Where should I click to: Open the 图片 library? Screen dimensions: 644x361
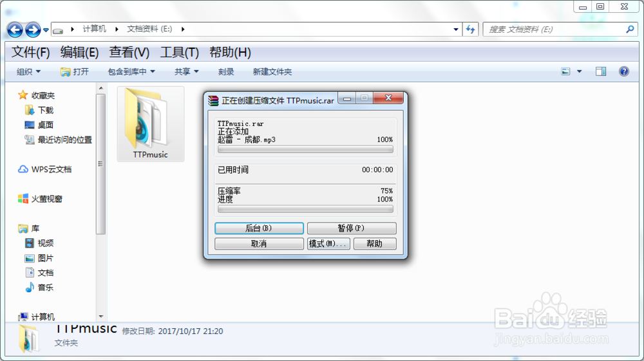tap(39, 258)
